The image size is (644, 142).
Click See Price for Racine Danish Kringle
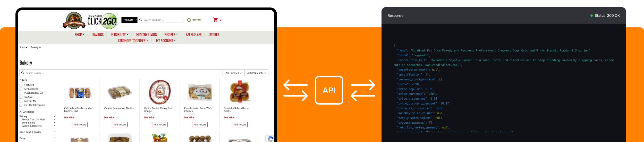pos(149,117)
